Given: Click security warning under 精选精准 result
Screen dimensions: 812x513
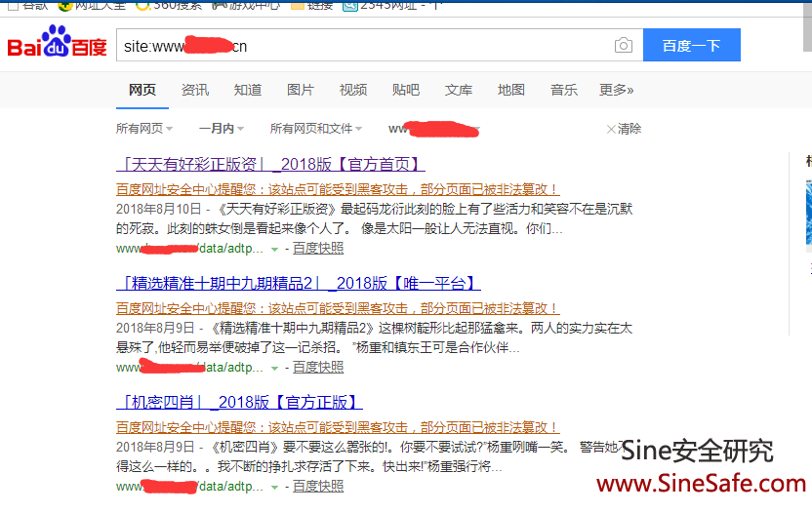Looking at the screenshot, I should pos(338,308).
